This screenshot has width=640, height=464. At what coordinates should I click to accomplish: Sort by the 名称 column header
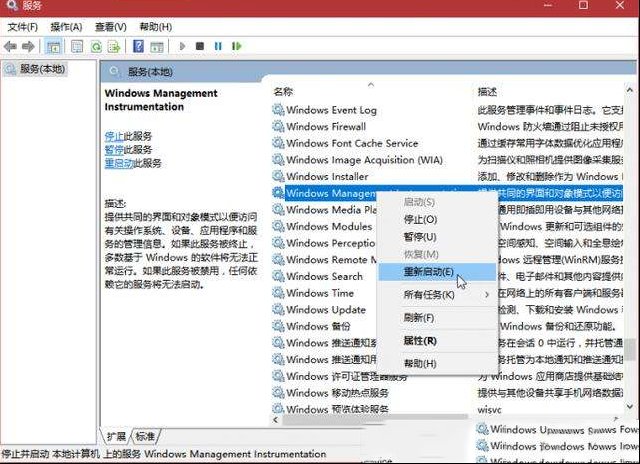pos(283,91)
